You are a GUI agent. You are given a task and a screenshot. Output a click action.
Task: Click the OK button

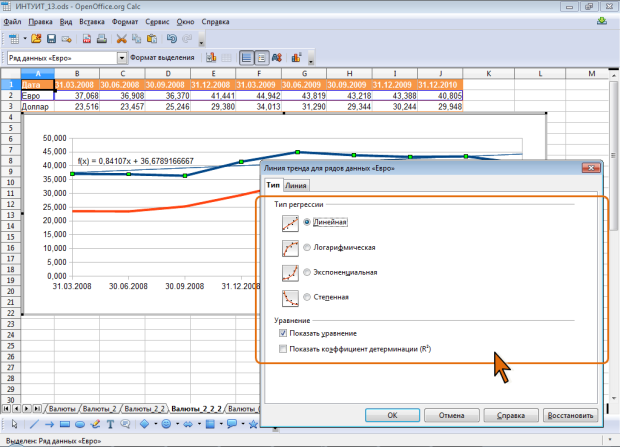392,415
